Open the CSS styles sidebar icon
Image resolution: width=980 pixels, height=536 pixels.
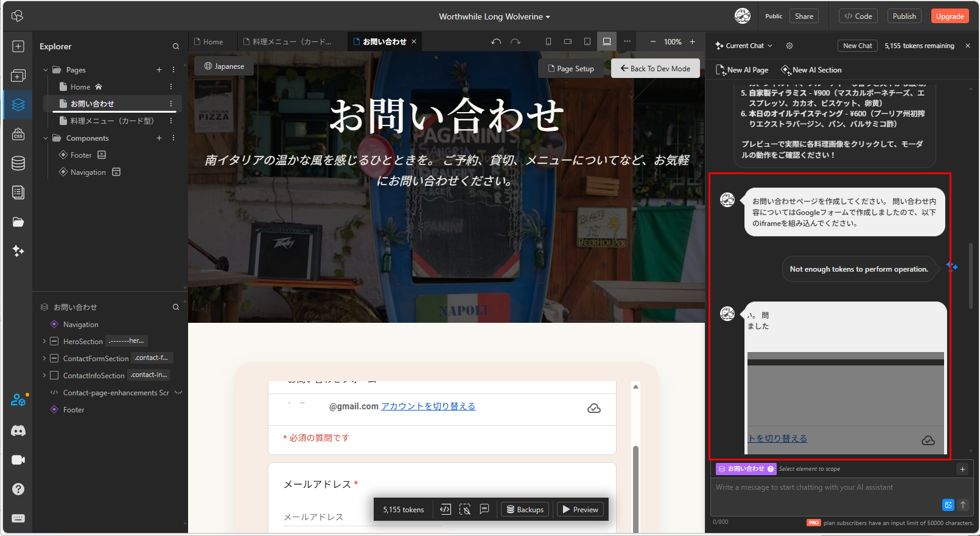(18, 134)
